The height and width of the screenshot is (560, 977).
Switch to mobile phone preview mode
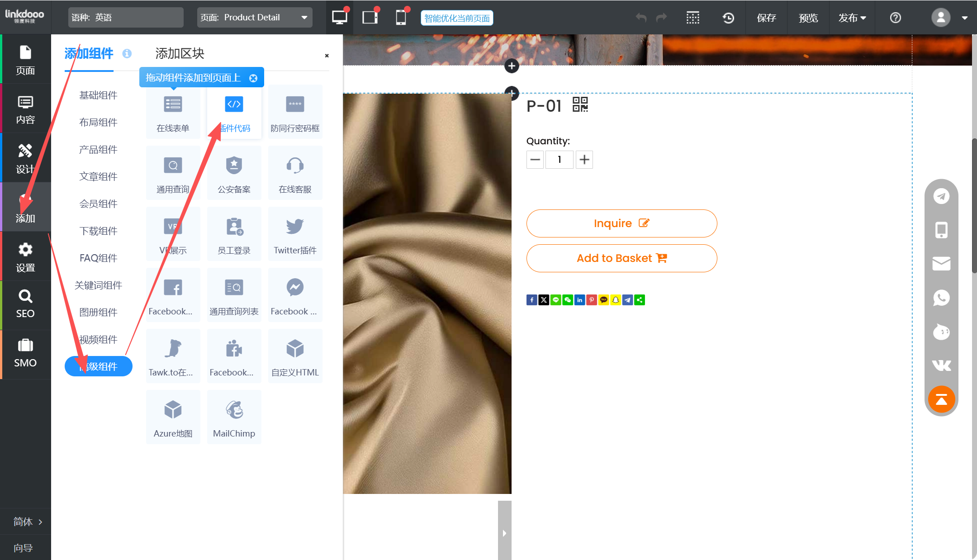click(x=400, y=18)
